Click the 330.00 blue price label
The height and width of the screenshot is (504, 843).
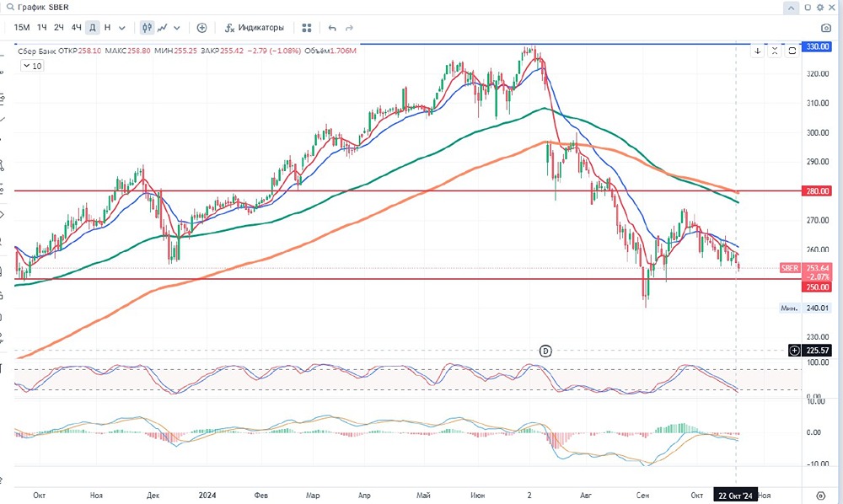817,46
